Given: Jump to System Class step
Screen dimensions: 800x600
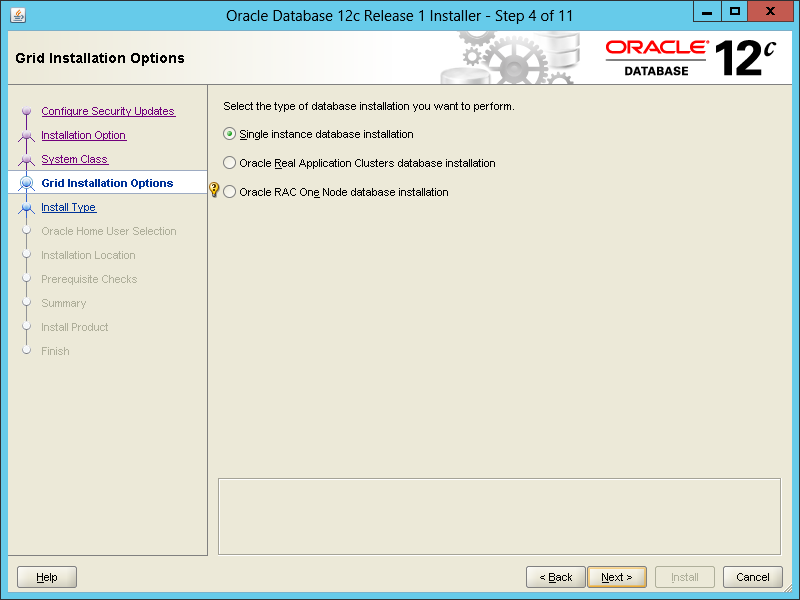Looking at the screenshot, I should pyautogui.click(x=74, y=159).
